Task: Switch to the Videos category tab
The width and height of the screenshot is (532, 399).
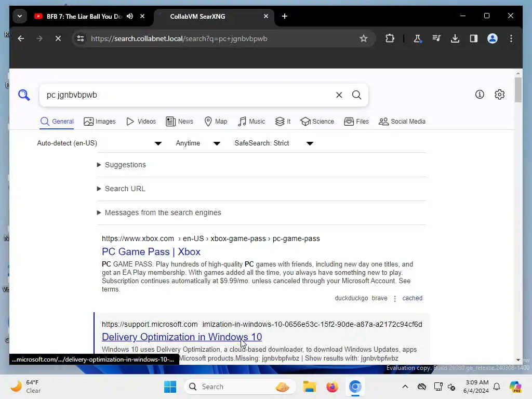Action: click(x=141, y=122)
